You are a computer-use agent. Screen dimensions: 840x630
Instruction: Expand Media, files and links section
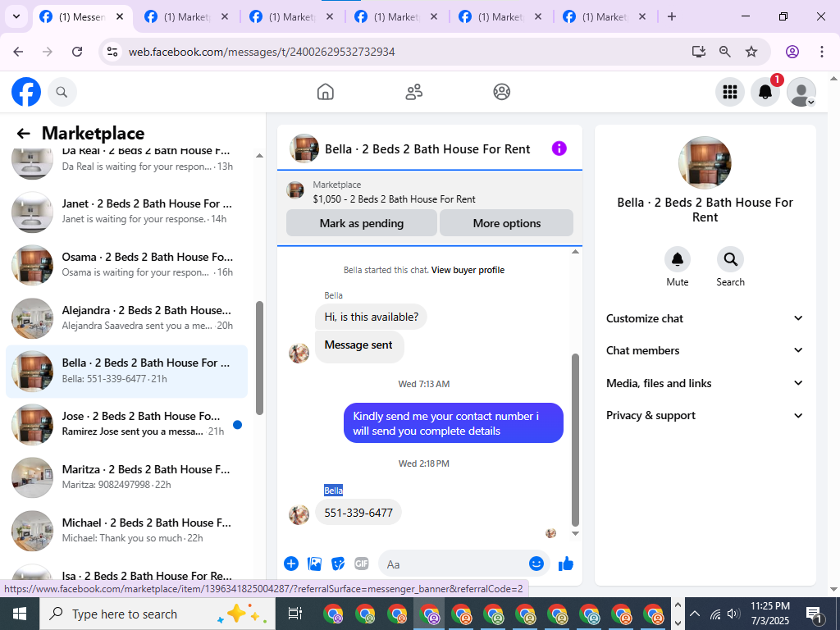pyautogui.click(x=705, y=383)
